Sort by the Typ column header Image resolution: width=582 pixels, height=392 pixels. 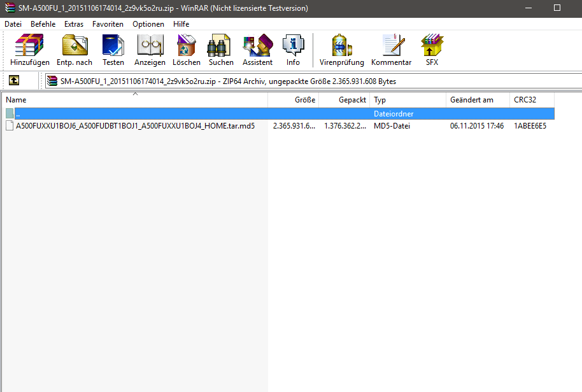tap(408, 100)
